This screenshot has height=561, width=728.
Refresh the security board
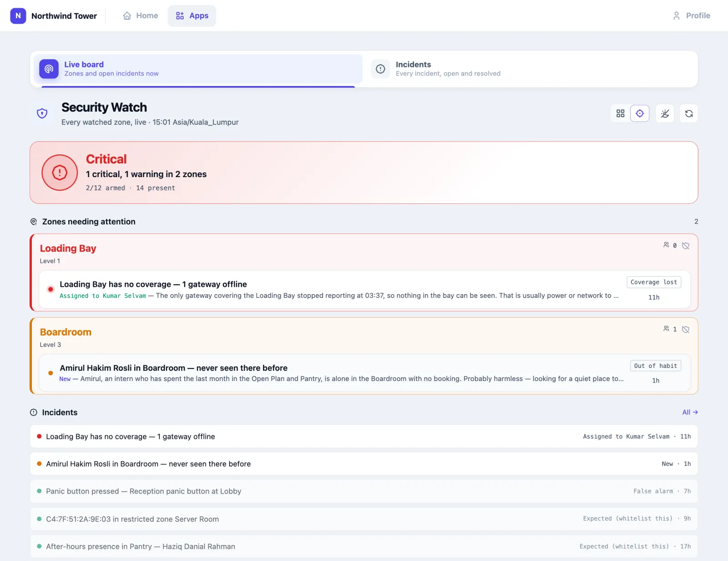coord(689,113)
